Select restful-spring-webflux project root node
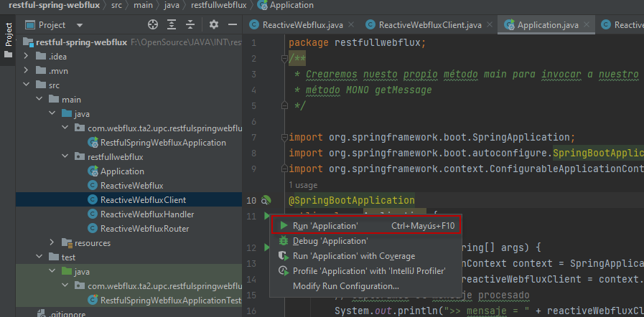The height and width of the screenshot is (317, 644). coord(76,42)
